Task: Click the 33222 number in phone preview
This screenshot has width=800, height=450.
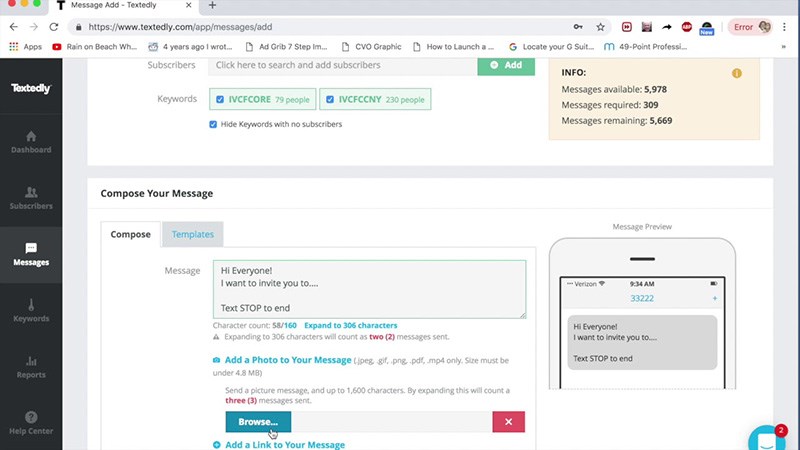Action: pos(642,298)
